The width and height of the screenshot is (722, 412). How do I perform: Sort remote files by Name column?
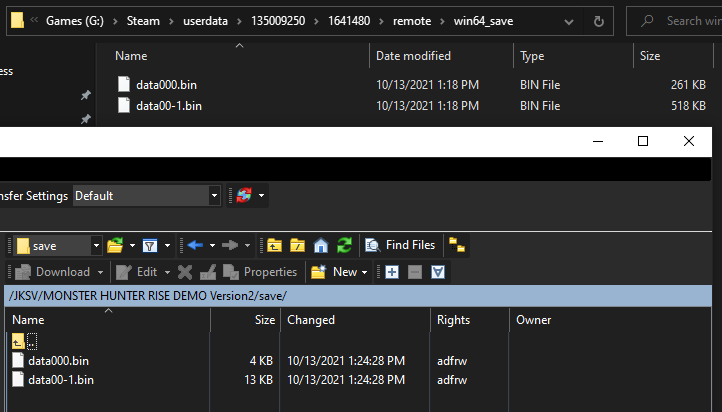pyautogui.click(x=28, y=320)
